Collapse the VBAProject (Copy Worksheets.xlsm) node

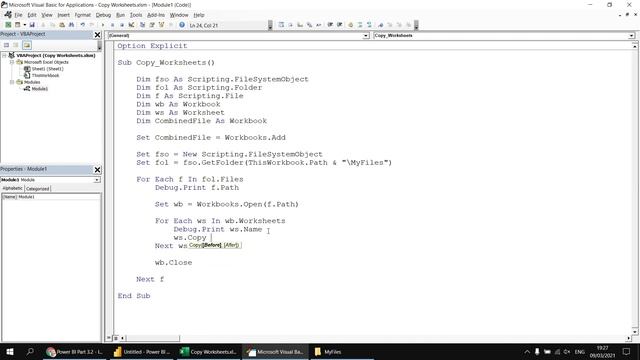coord(4,55)
